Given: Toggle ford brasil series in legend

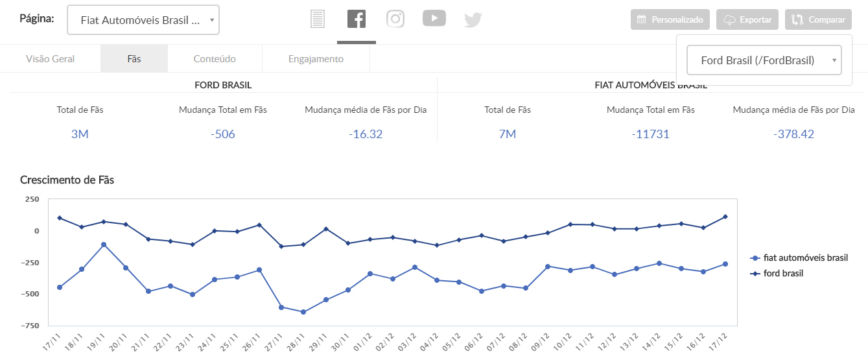Looking at the screenshot, I should tap(782, 273).
